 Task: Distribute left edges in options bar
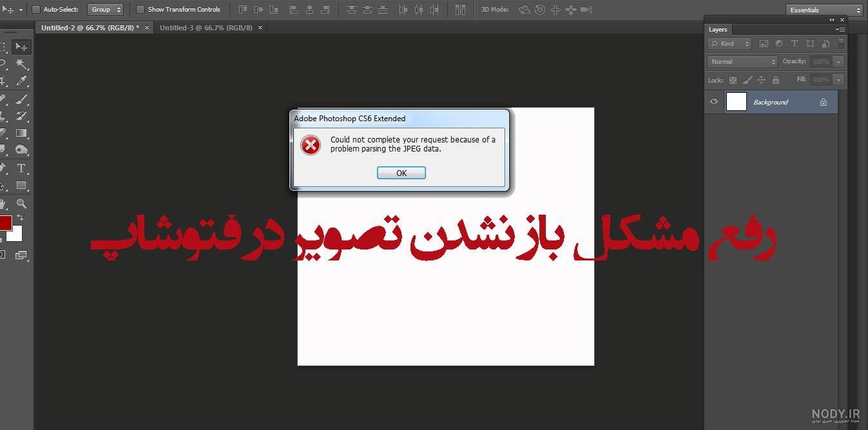click(x=403, y=10)
